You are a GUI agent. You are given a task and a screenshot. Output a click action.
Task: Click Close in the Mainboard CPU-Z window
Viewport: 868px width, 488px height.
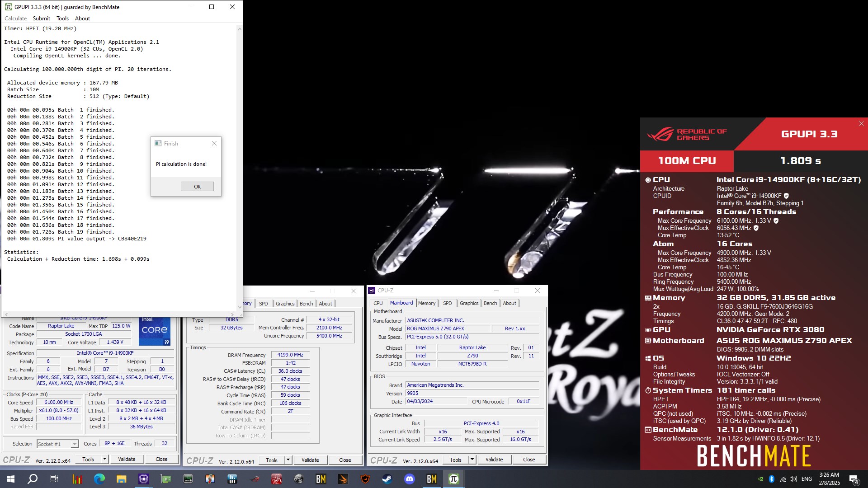point(529,460)
